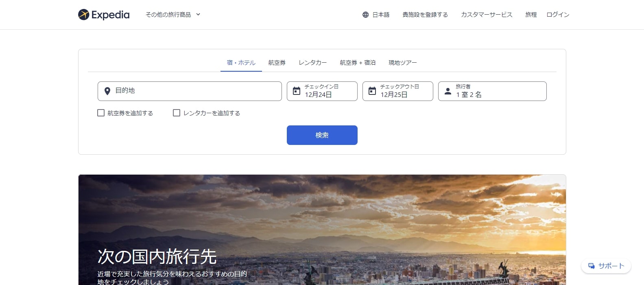Click the travelers person icon

tap(448, 91)
